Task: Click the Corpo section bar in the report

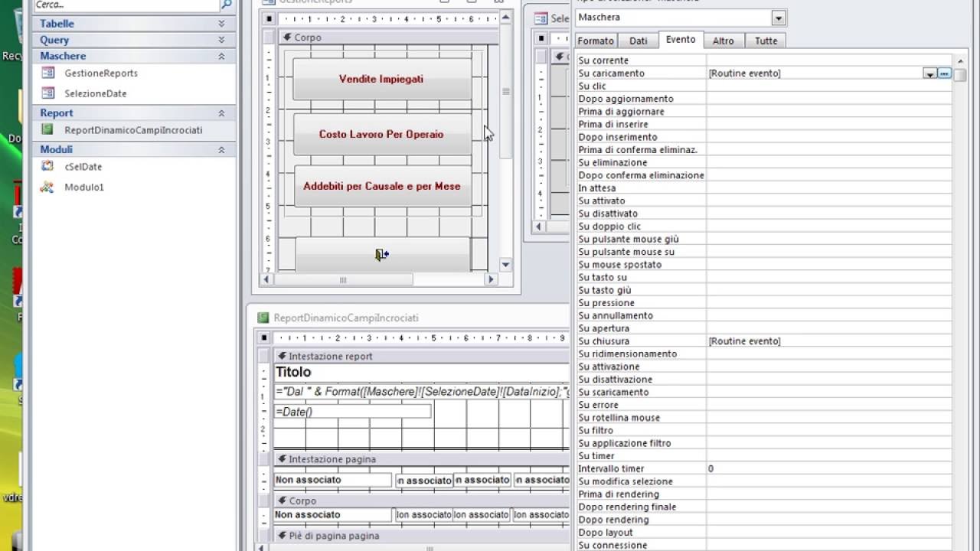Action: pyautogui.click(x=420, y=500)
